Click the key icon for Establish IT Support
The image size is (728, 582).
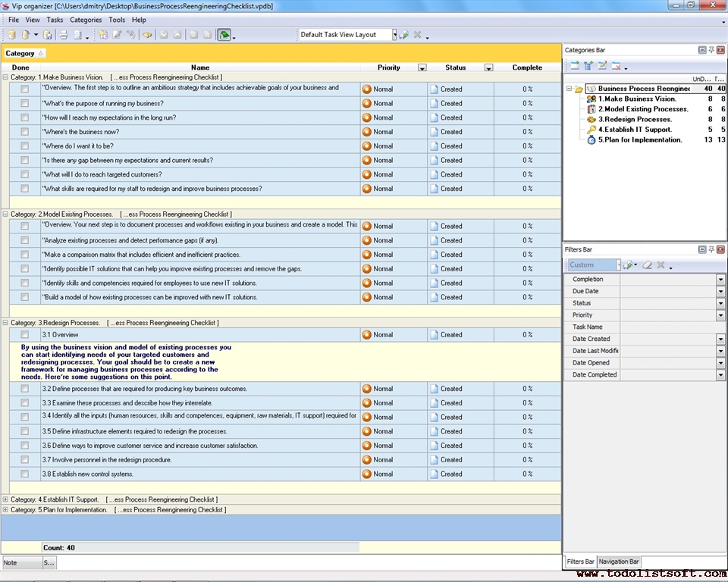(591, 130)
